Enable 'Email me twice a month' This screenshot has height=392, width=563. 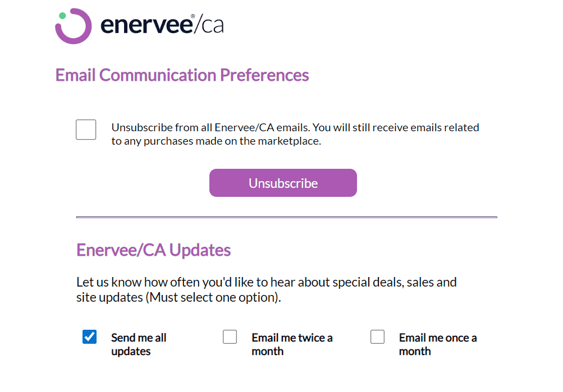point(230,337)
